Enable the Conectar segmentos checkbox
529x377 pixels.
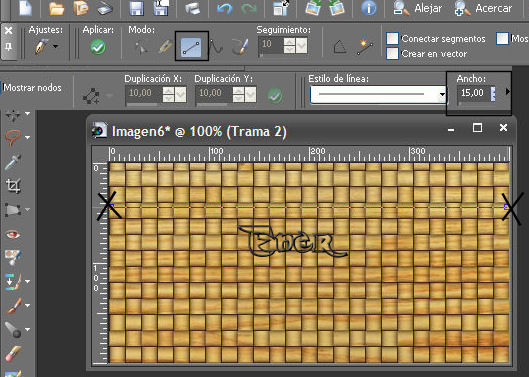(392, 38)
